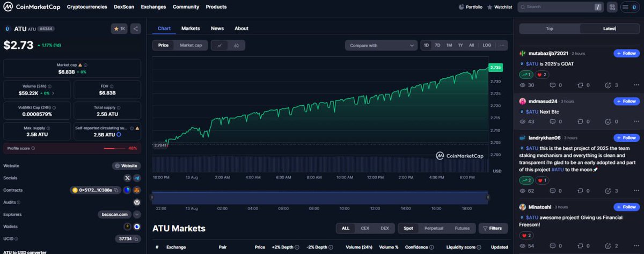
Task: Select 1M chart range
Action: point(449,45)
